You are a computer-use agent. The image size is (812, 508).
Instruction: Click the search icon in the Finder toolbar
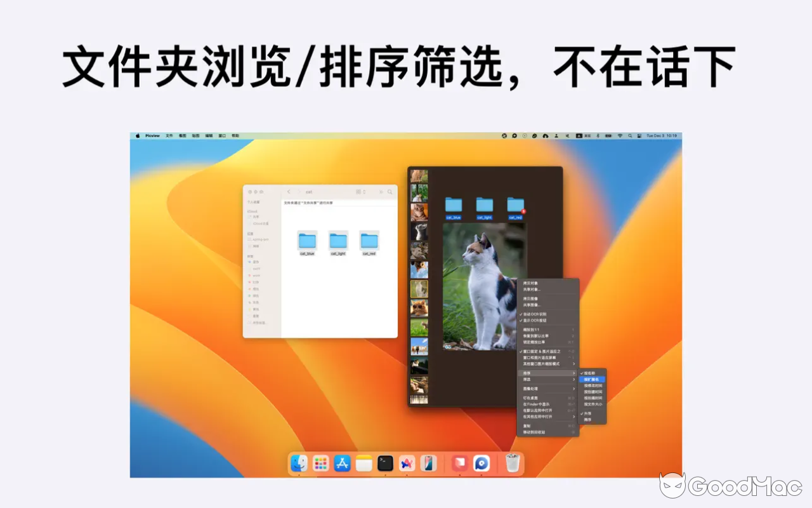pyautogui.click(x=390, y=192)
